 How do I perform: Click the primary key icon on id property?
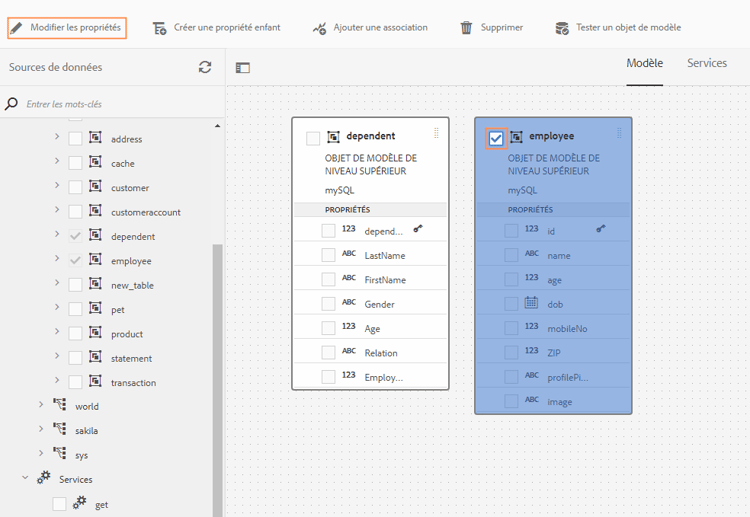(x=601, y=229)
